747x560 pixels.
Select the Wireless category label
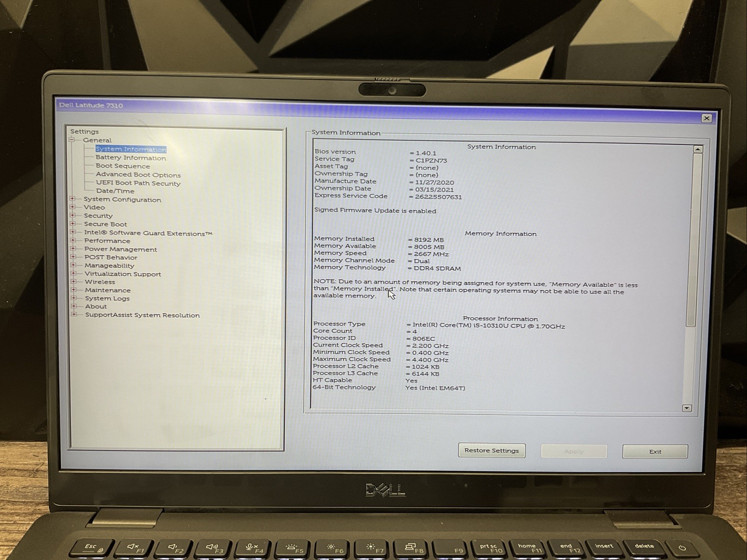(x=100, y=282)
